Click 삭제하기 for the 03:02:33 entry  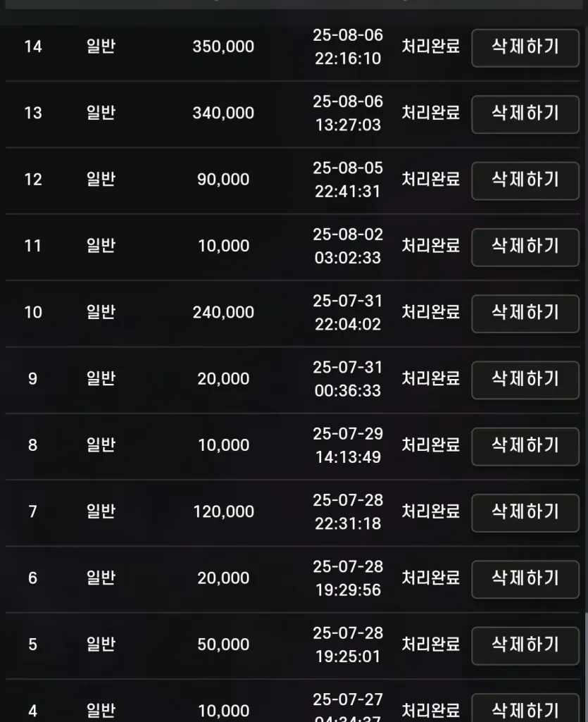coord(525,247)
